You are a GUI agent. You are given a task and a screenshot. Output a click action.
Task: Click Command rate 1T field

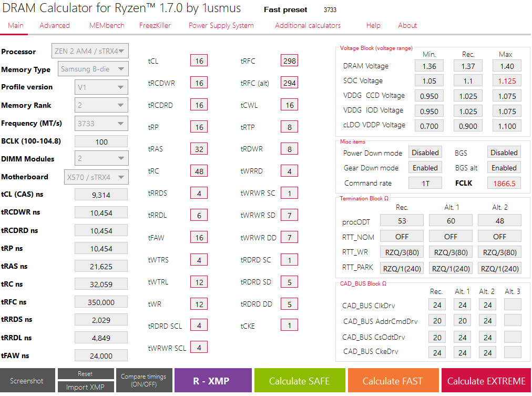point(425,183)
